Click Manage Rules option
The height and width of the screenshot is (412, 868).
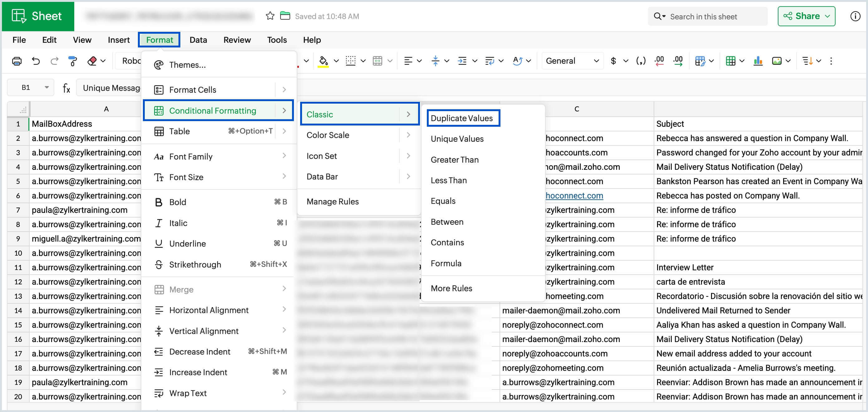[333, 201]
